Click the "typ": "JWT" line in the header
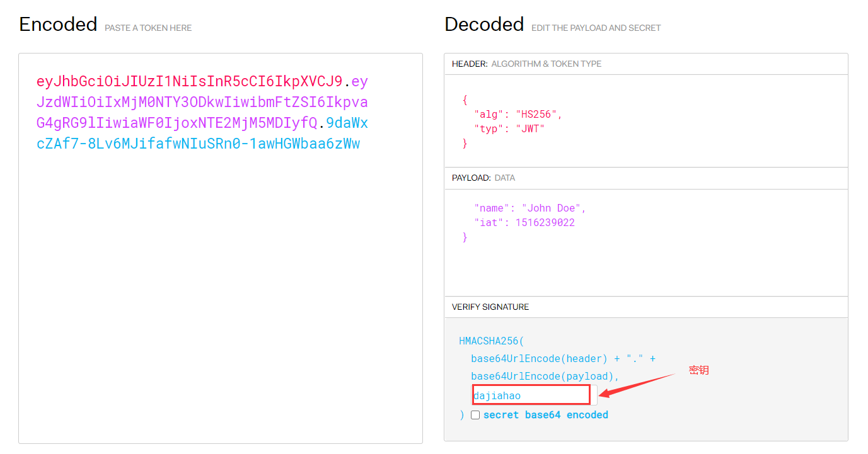 (509, 129)
